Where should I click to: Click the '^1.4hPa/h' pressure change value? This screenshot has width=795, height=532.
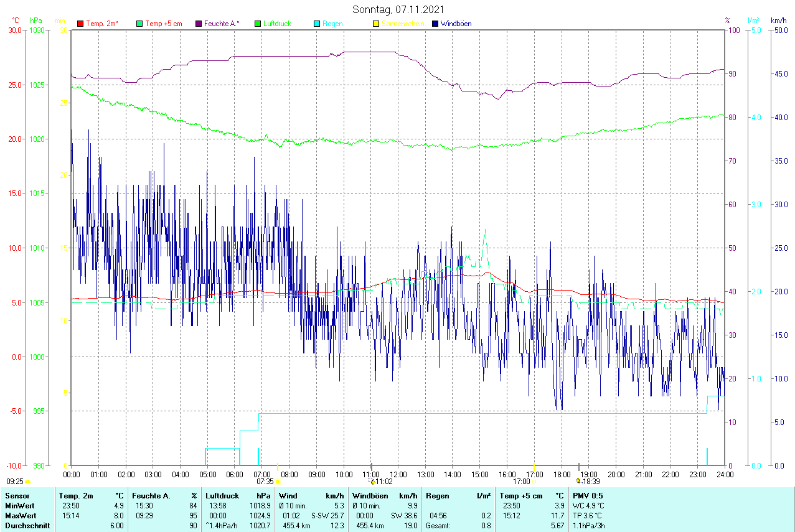pyautogui.click(x=222, y=526)
